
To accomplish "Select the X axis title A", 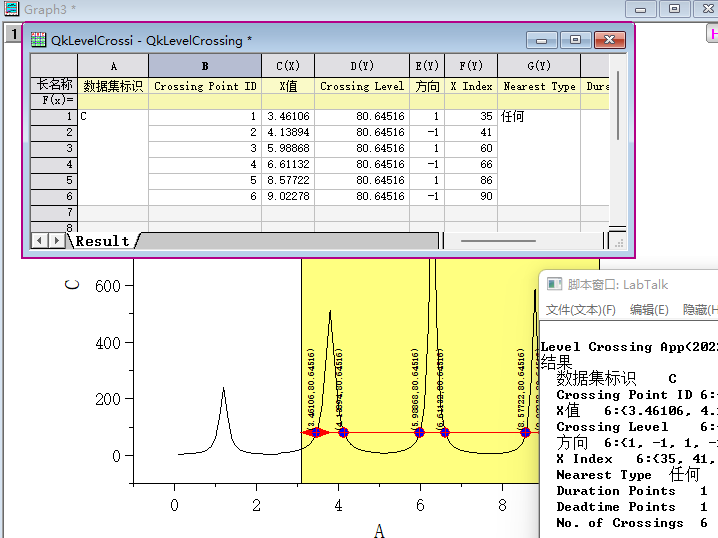I will 379,529.
